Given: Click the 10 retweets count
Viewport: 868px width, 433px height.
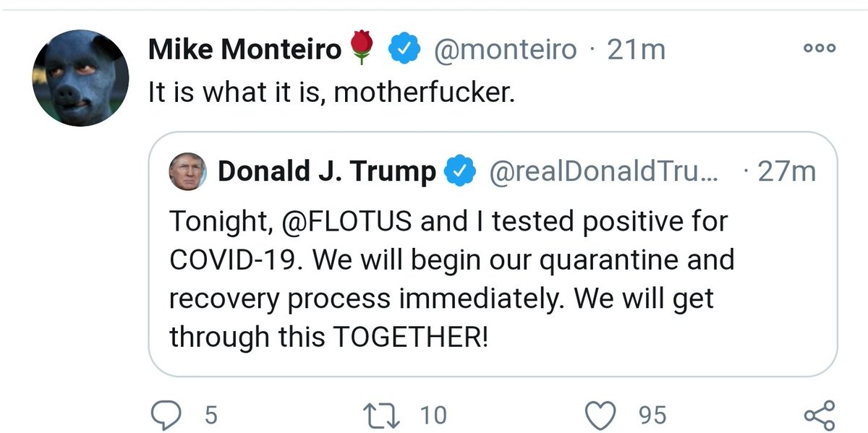Looking at the screenshot, I should pyautogui.click(x=433, y=416).
